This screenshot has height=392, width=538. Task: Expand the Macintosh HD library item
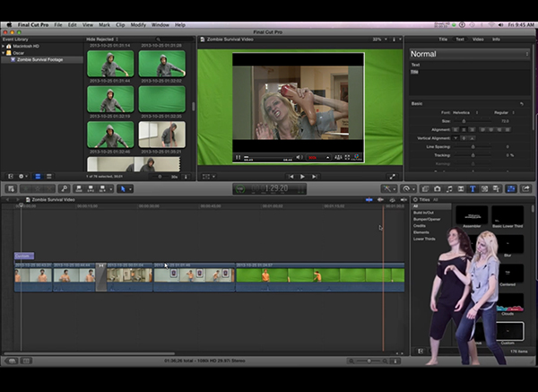(x=3, y=46)
